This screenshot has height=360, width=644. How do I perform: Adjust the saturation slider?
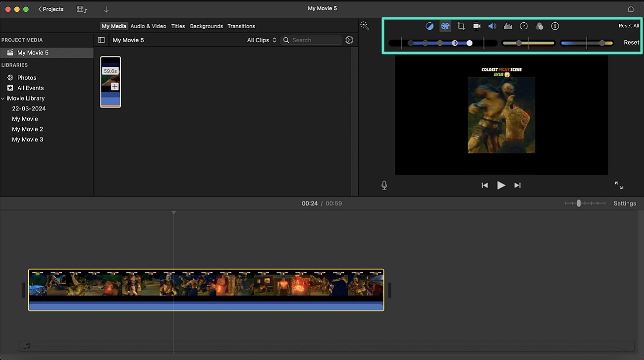pos(528,43)
